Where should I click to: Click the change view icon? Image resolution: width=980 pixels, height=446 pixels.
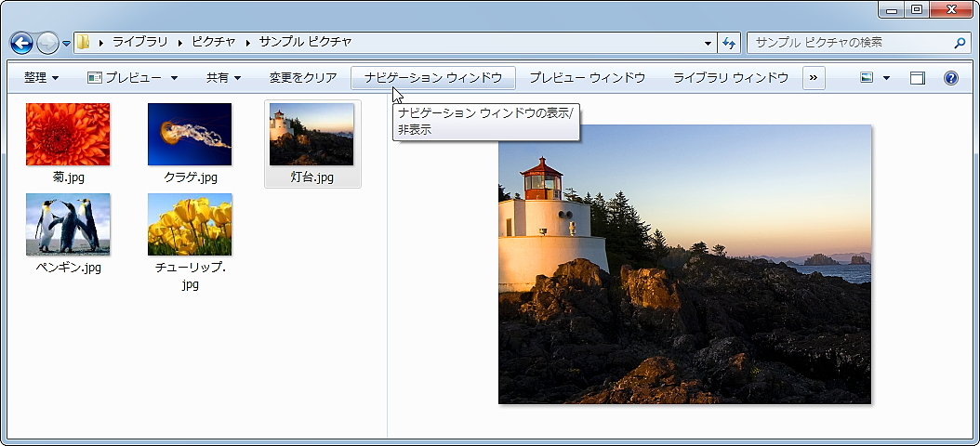(x=867, y=78)
